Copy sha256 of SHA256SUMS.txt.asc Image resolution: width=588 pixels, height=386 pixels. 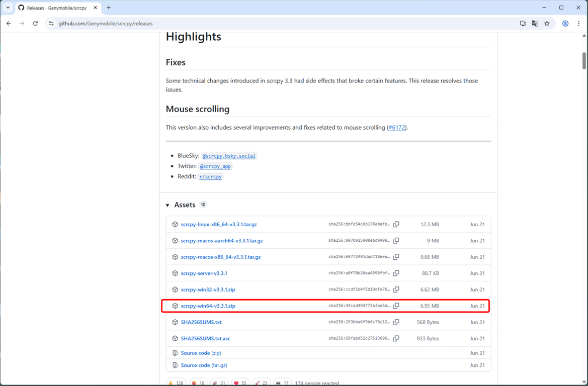(x=396, y=338)
